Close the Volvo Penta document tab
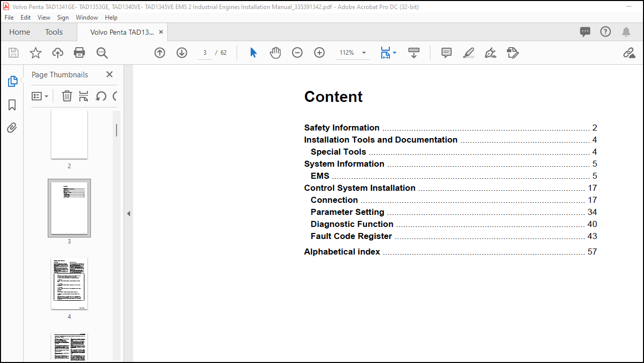Image resolution: width=644 pixels, height=363 pixels. 161,32
